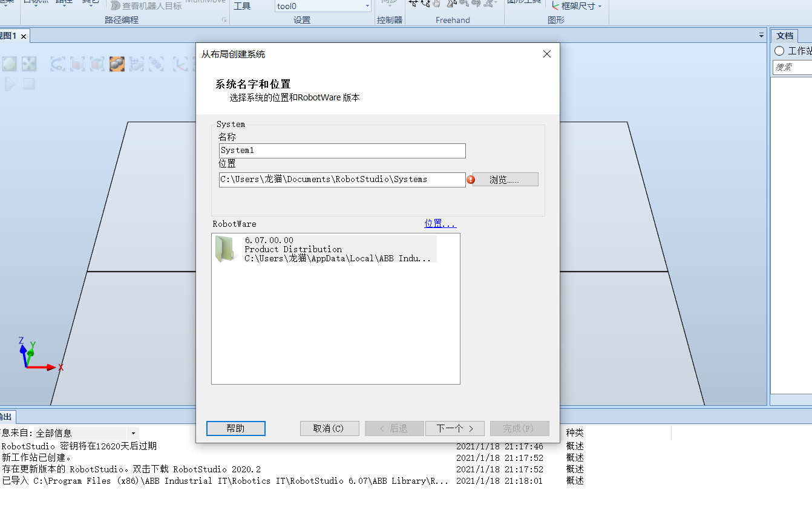Select the Surface Selection level icon

tap(77, 64)
